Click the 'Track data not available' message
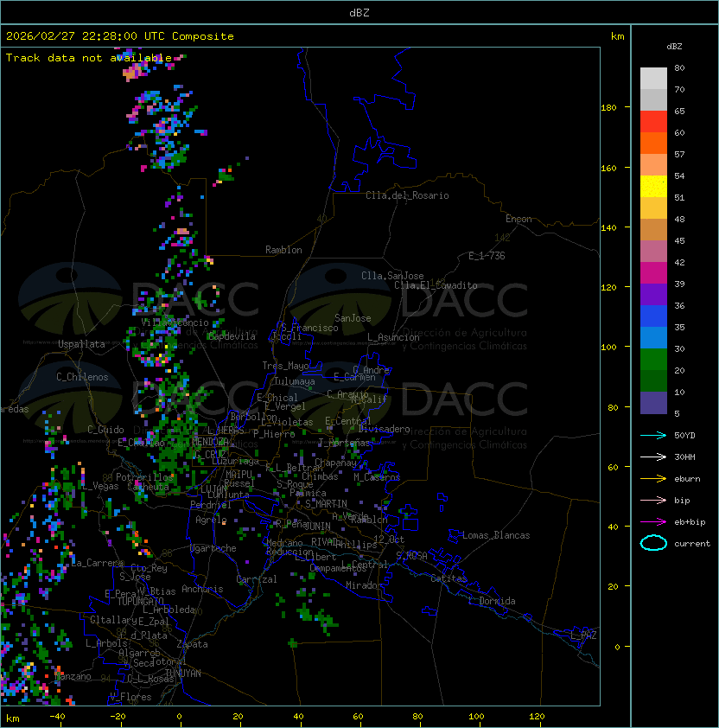 point(89,58)
